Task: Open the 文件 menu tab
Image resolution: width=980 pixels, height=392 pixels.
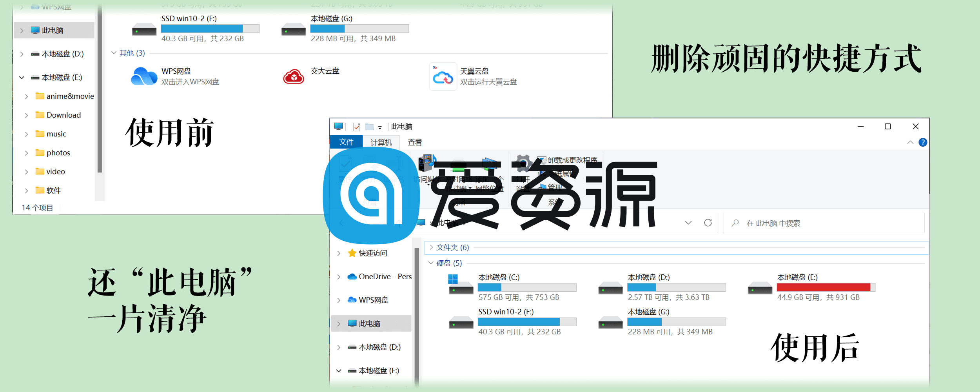Action: 346,142
